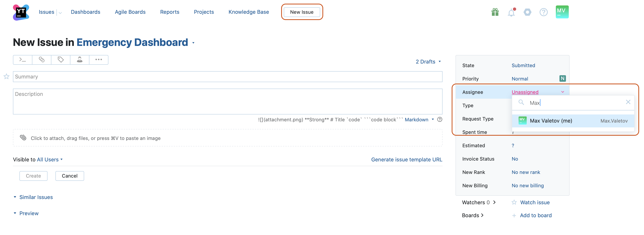Open Dashboards in the top menu

(86, 12)
